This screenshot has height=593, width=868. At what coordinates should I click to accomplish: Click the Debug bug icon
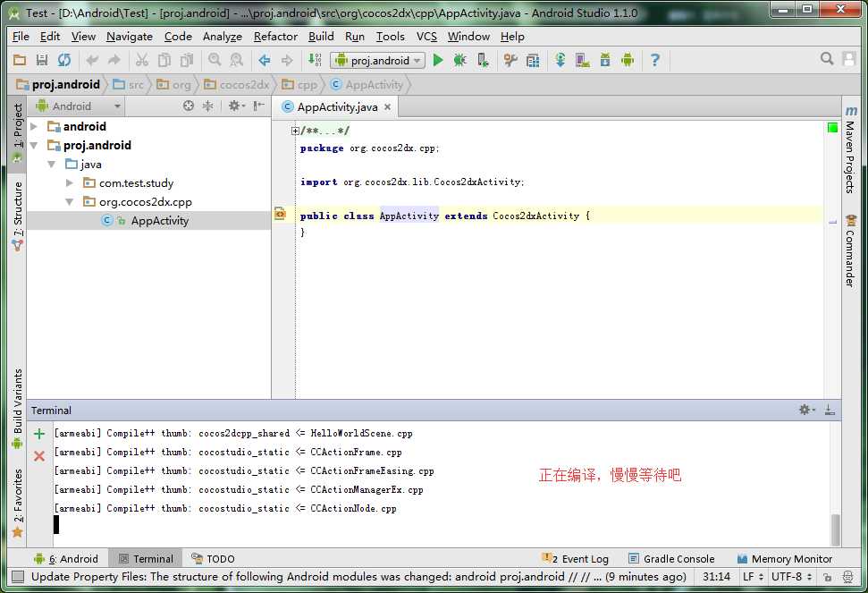pos(460,60)
